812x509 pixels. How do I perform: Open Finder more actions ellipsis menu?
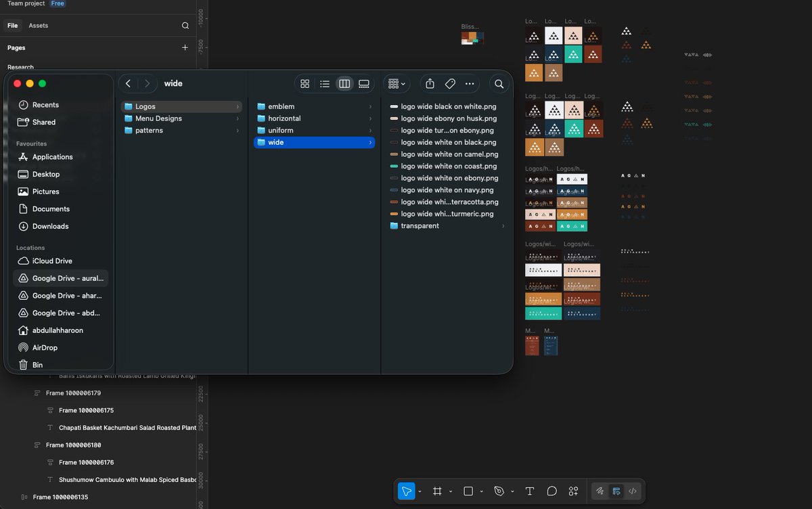coord(470,84)
